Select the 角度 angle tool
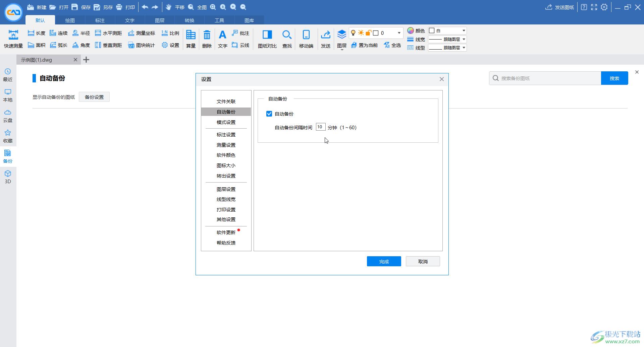Screen dimensions: 644x347 [81, 45]
